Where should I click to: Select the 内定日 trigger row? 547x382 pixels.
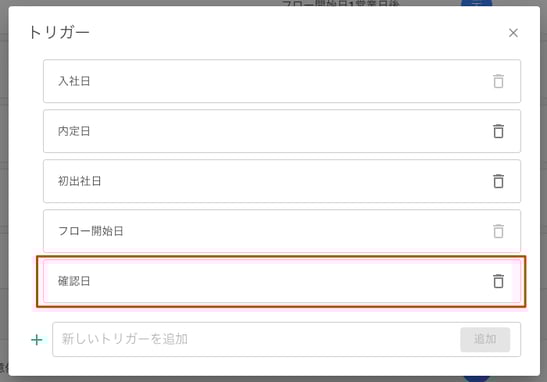[282, 131]
